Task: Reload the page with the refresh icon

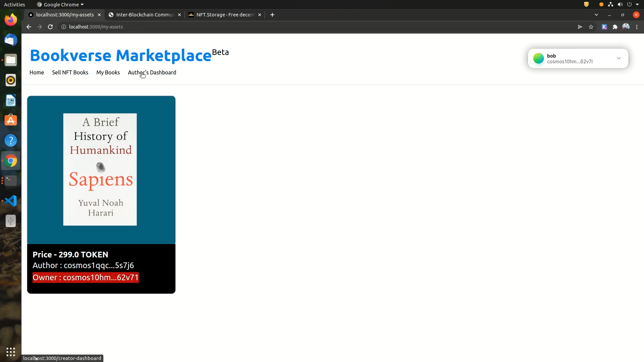Action: pos(50,27)
